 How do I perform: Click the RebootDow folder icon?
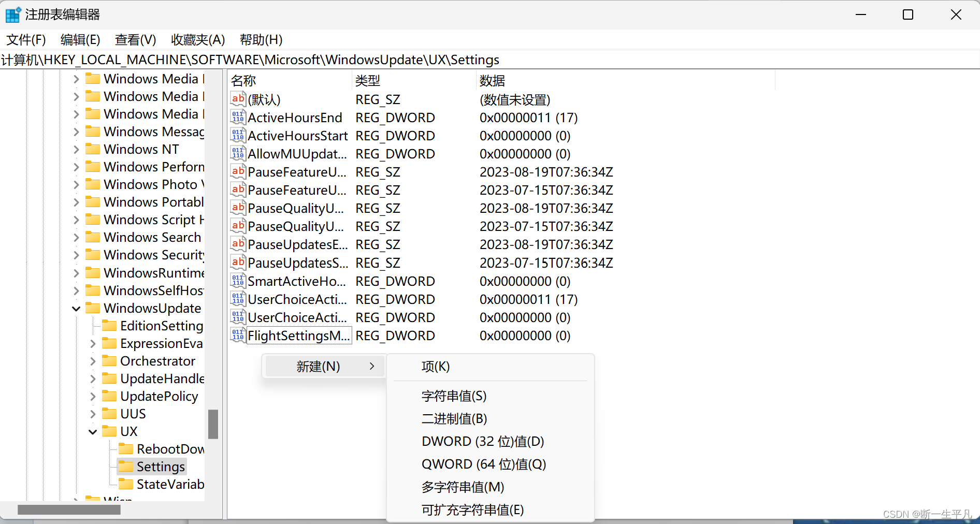(x=126, y=448)
